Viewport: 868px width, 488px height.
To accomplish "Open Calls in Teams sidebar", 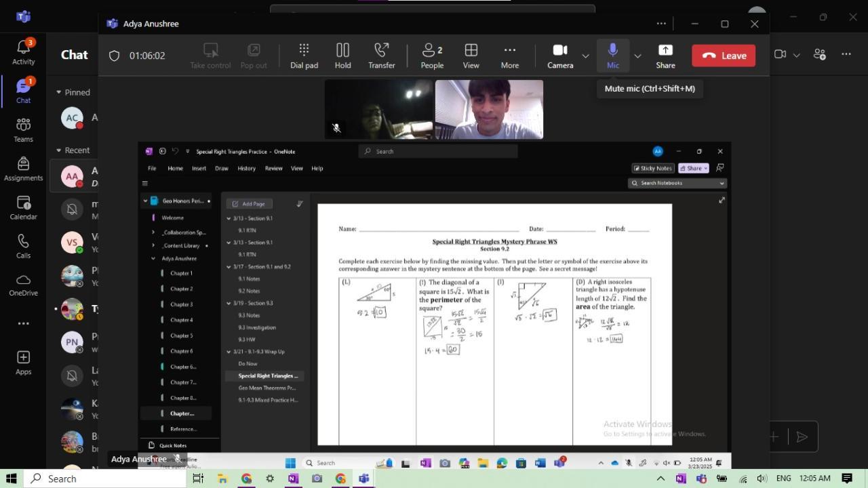I will [x=23, y=246].
